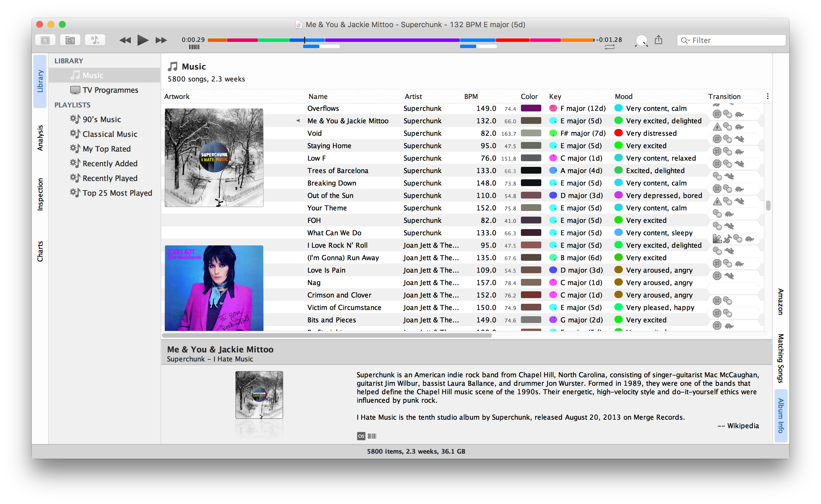
Task: Click the grid transition icon, Staying Home row
Action: point(717,139)
